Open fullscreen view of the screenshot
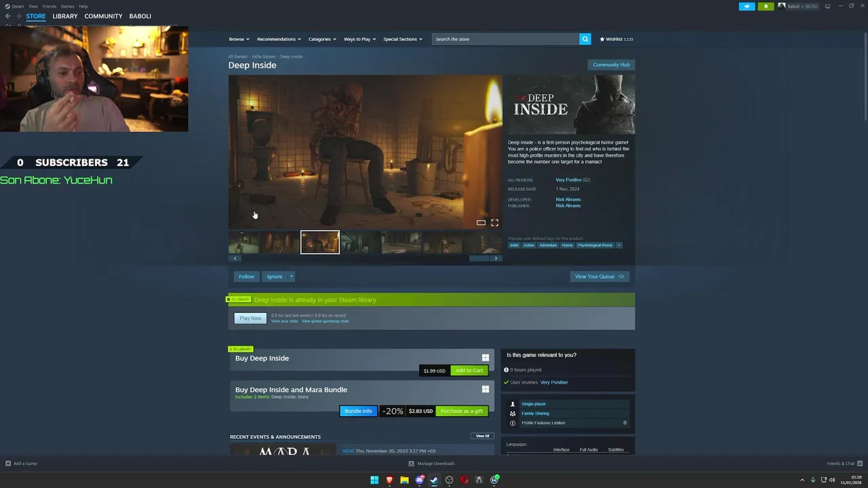Screen dimensions: 868x488 (x=494, y=222)
